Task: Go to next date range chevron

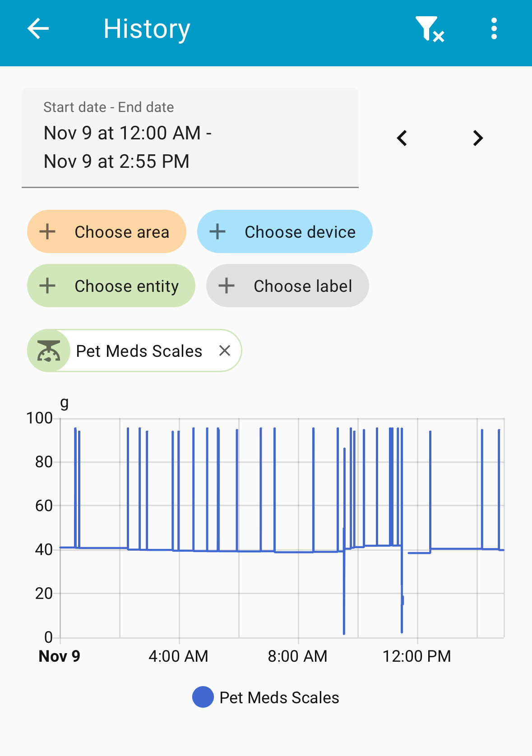Action: coord(478,138)
